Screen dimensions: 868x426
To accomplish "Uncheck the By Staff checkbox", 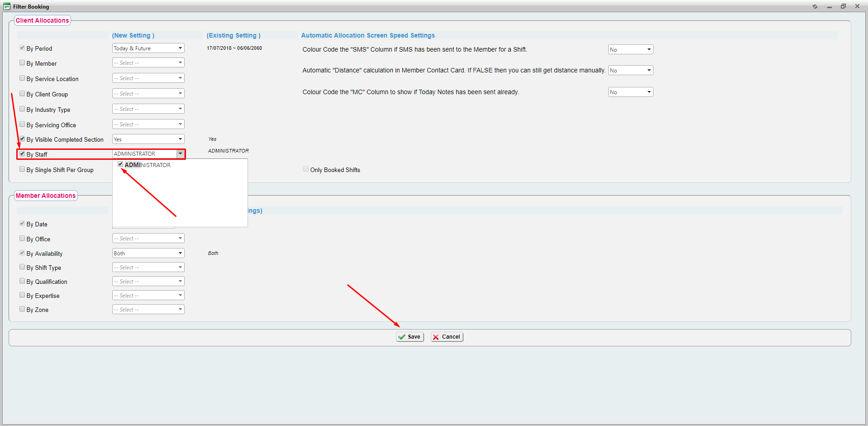I will (x=22, y=154).
